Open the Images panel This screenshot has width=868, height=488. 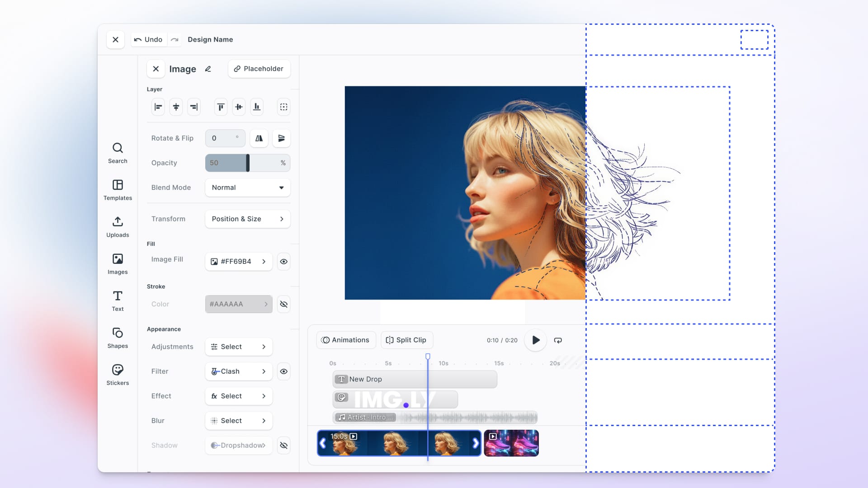(118, 263)
